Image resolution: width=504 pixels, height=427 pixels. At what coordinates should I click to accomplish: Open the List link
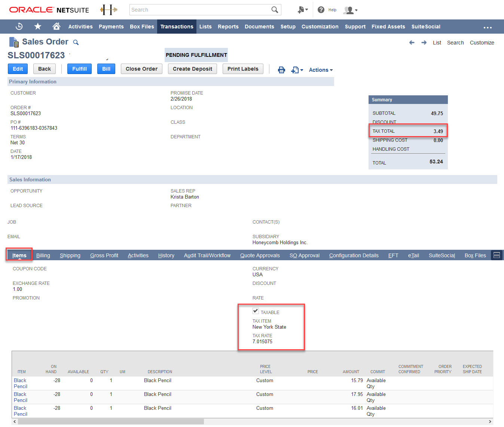(437, 43)
